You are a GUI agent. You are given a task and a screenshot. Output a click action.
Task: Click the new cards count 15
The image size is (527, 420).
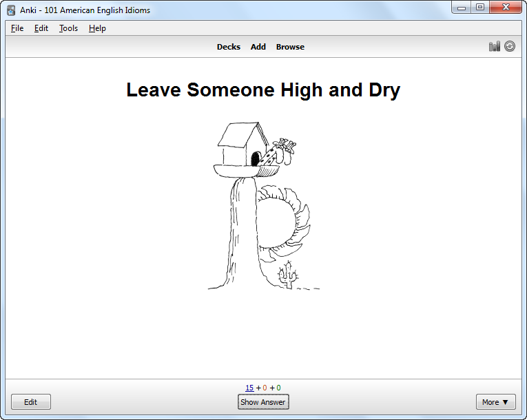pyautogui.click(x=249, y=388)
